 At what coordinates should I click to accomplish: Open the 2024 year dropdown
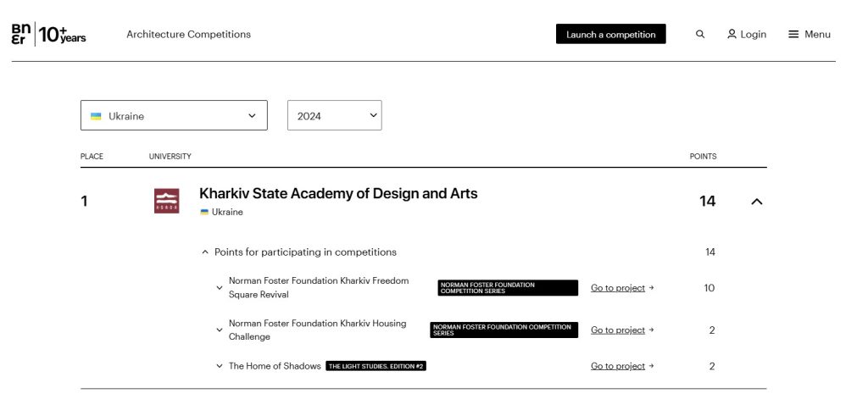(335, 116)
